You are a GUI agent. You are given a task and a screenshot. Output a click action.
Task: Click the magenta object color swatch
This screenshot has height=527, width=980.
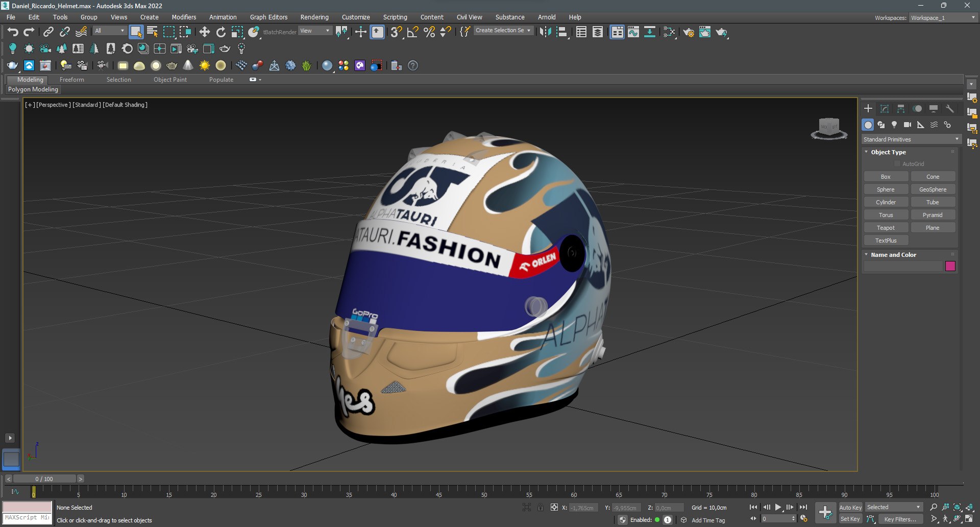pos(950,266)
